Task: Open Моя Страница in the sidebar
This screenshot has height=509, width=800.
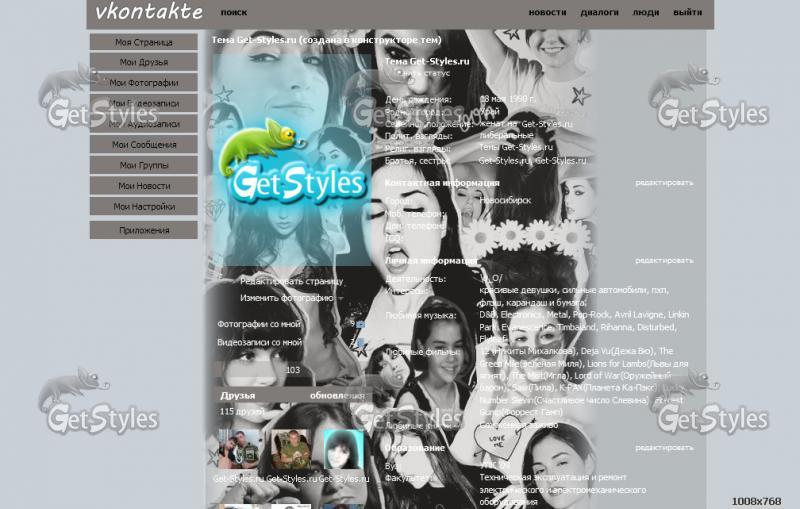Action: (x=143, y=42)
